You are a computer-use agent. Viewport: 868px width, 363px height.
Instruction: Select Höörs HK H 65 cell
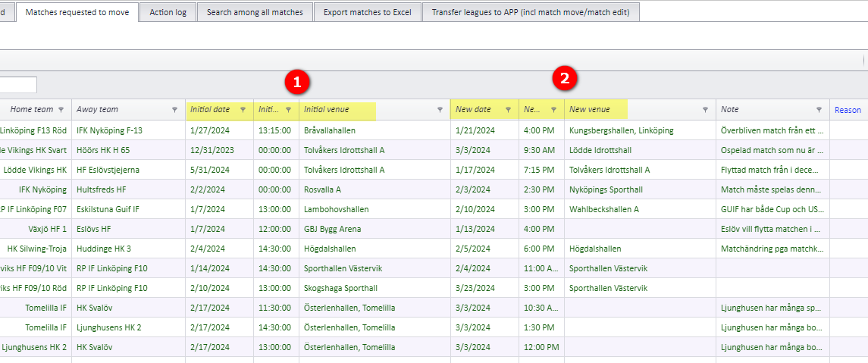tap(128, 150)
